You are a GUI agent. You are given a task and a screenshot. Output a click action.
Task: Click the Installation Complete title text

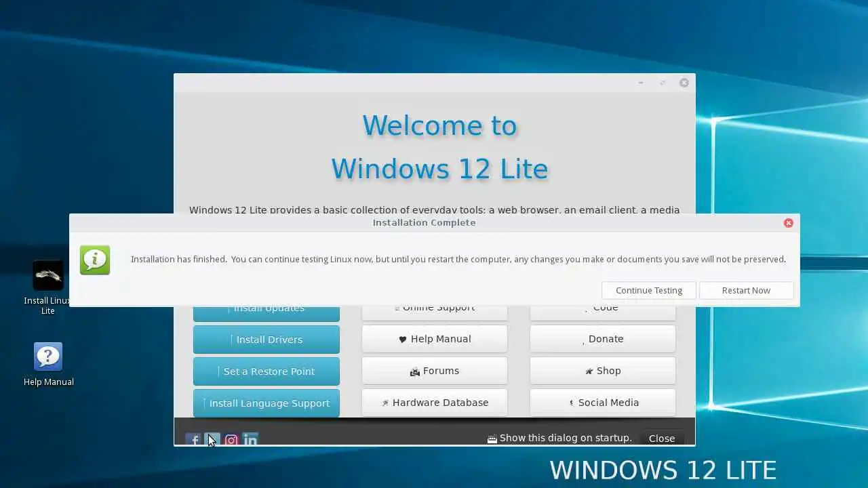[x=425, y=222]
